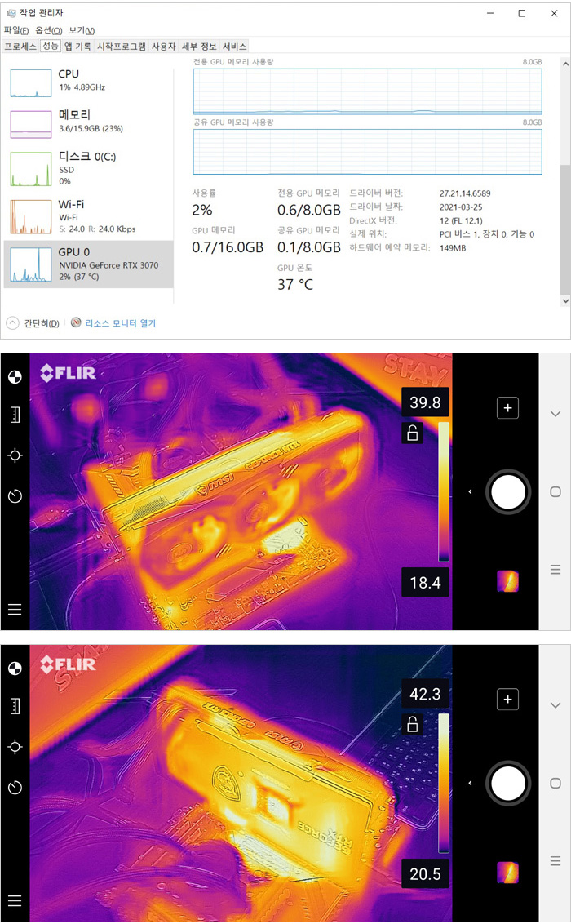Tap spot meter crosshair in 39.8 FLIR view

[x=15, y=455]
